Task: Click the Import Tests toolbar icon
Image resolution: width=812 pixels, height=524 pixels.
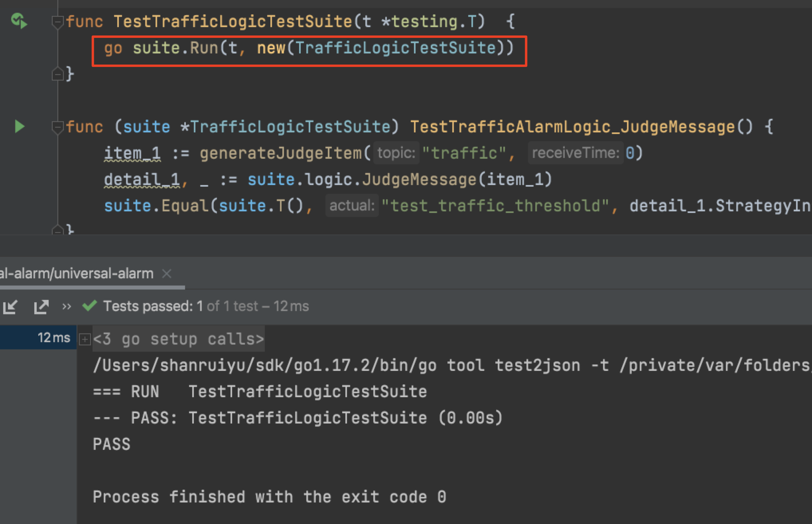Action: 10,306
